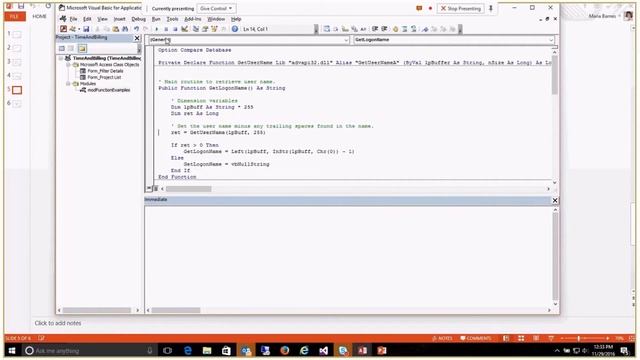The image size is (640, 360).
Task: Open the Object Browser toolbar icon
Action: (214, 29)
